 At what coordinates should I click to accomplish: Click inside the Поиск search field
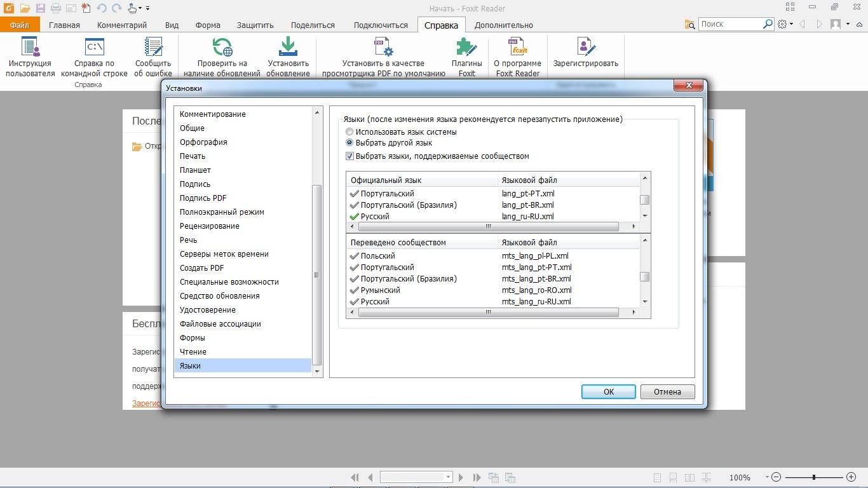(x=729, y=24)
